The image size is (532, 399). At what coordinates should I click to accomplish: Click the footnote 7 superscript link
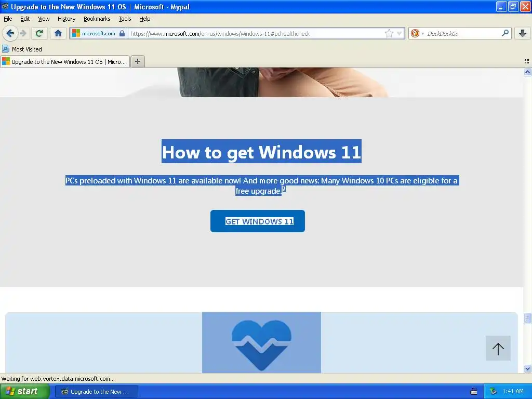point(284,189)
